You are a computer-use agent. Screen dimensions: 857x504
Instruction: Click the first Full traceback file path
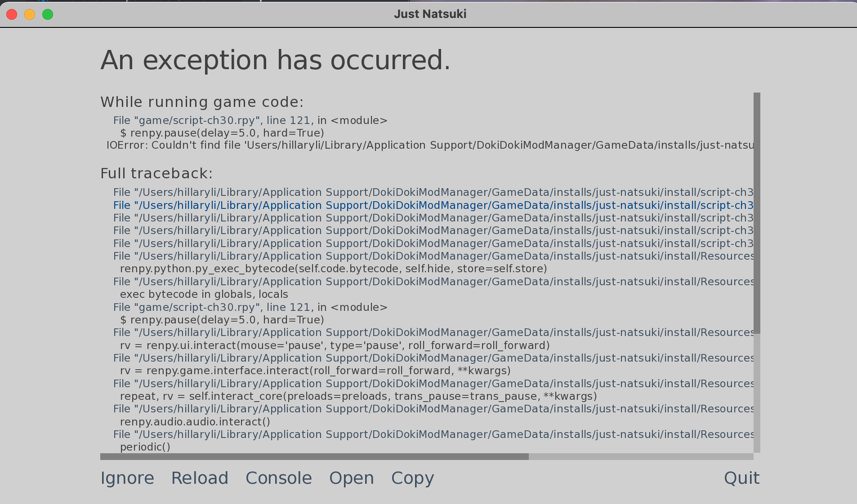click(x=434, y=192)
